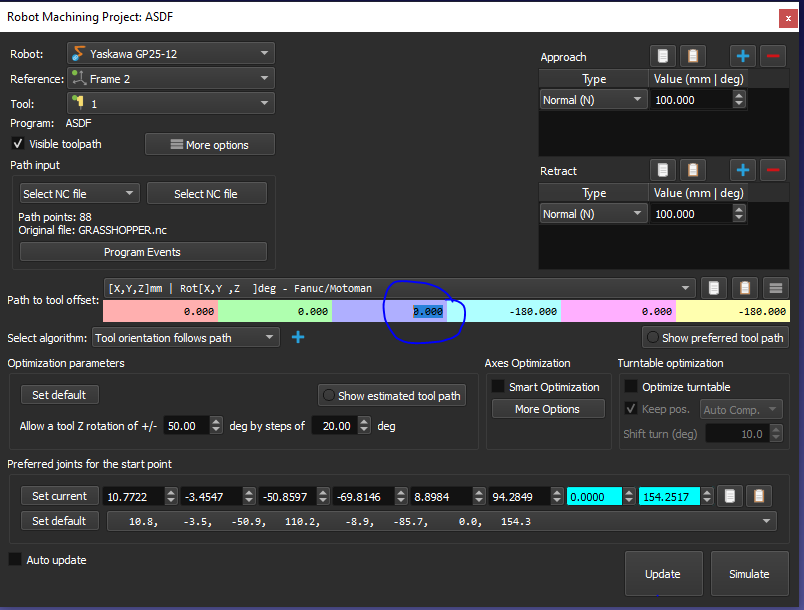804x610 pixels.
Task: Open the Tool orientation follows path dropdown
Action: [x=185, y=338]
